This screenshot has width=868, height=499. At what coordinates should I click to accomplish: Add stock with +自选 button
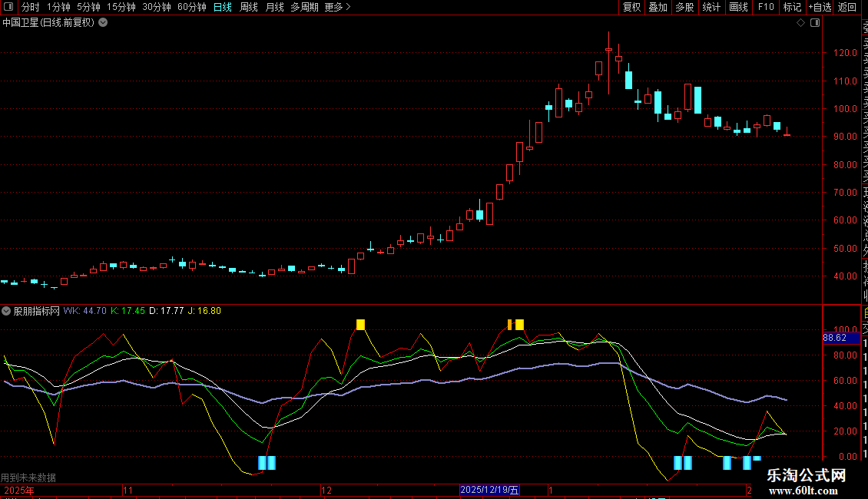[820, 7]
